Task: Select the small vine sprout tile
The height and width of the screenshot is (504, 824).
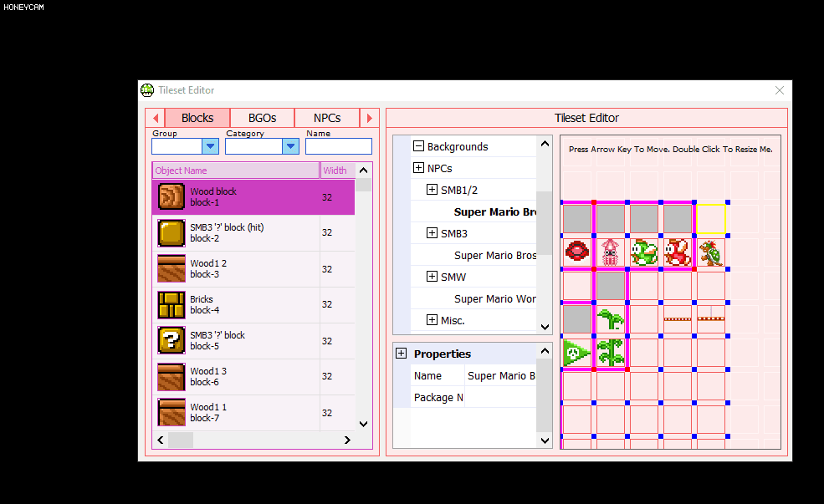Action: click(611, 319)
